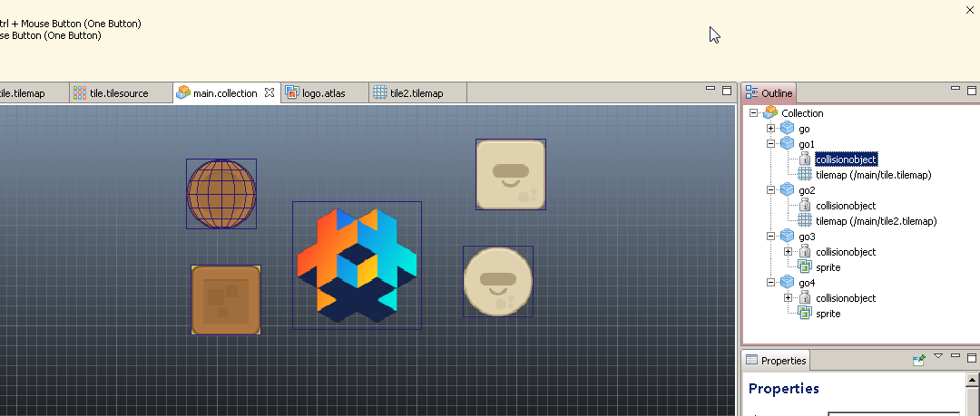Select tilemap (/main/tile2.tilemap) in the outline

877,221
